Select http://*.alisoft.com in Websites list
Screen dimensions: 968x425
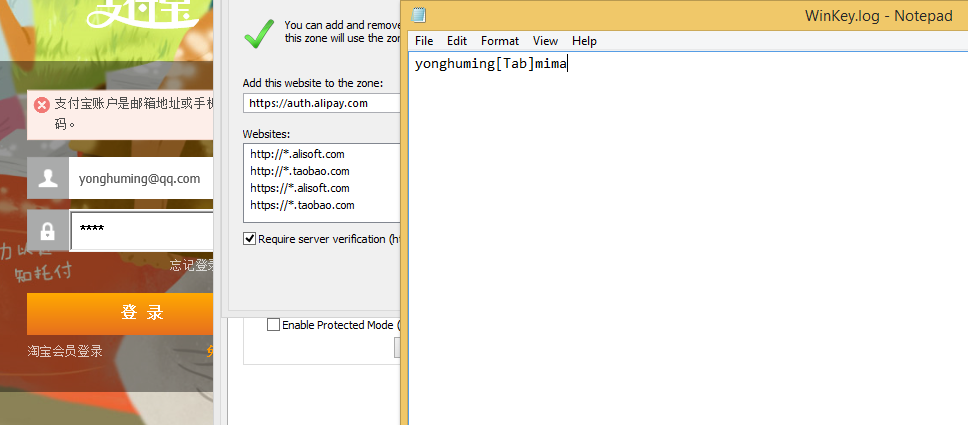297,154
